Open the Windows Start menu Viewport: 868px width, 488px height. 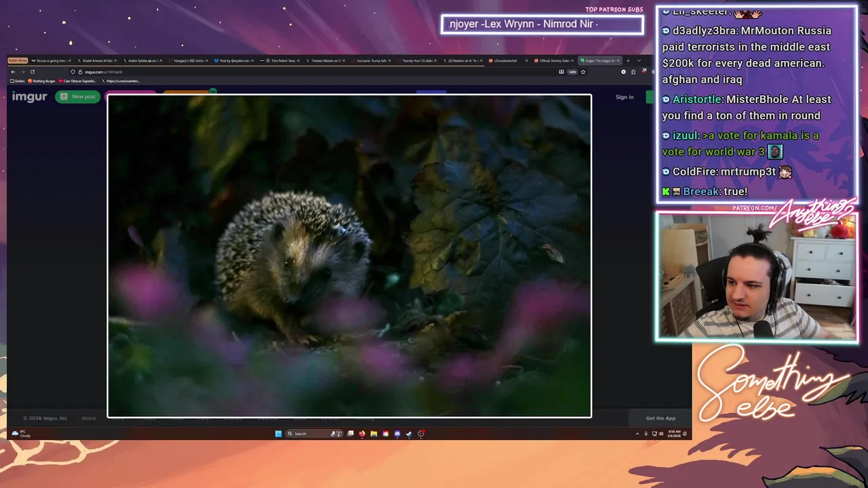pos(278,434)
